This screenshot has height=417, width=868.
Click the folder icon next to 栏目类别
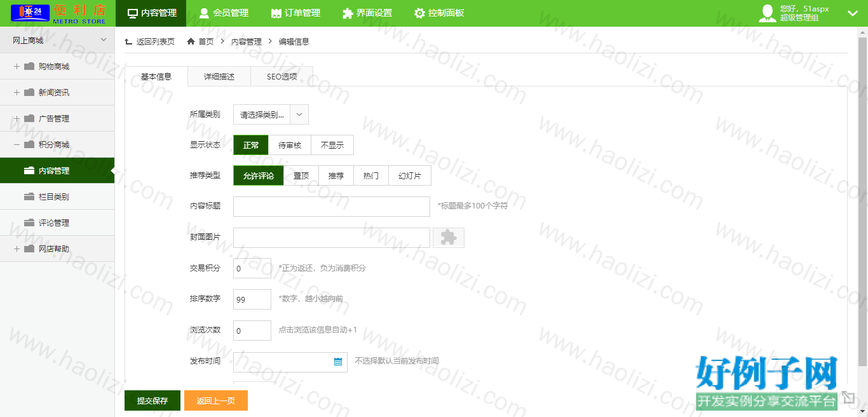point(29,196)
